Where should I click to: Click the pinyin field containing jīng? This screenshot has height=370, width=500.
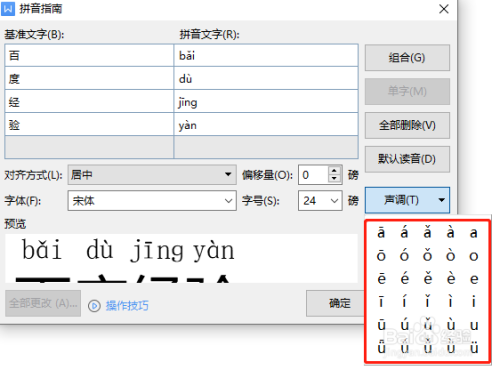pos(266,101)
